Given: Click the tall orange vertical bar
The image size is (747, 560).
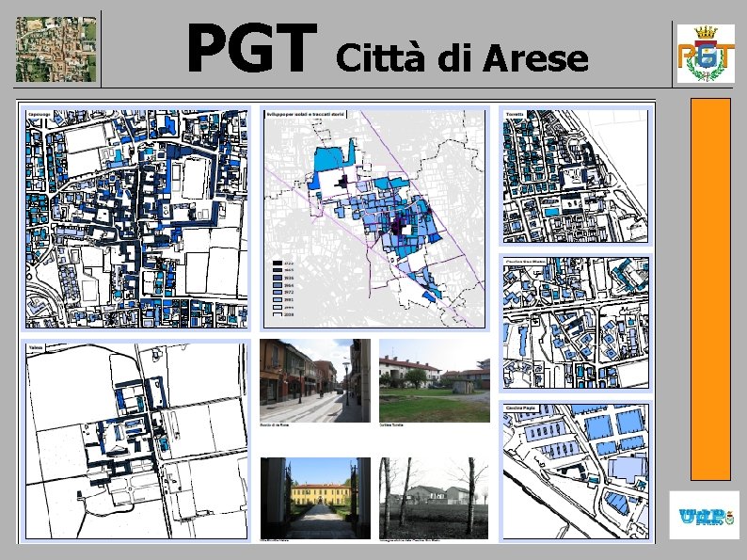Looking at the screenshot, I should click(710, 289).
